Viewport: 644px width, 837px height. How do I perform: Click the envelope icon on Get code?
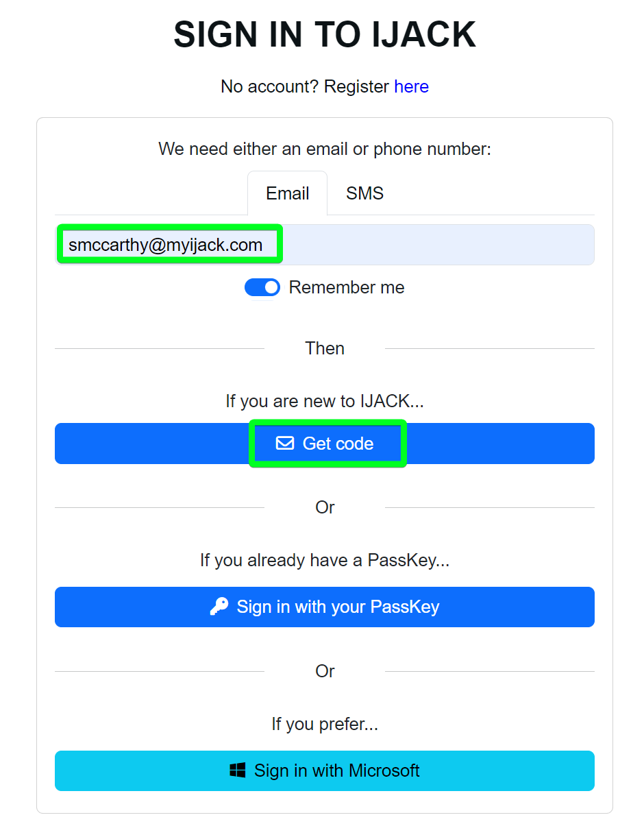click(284, 444)
